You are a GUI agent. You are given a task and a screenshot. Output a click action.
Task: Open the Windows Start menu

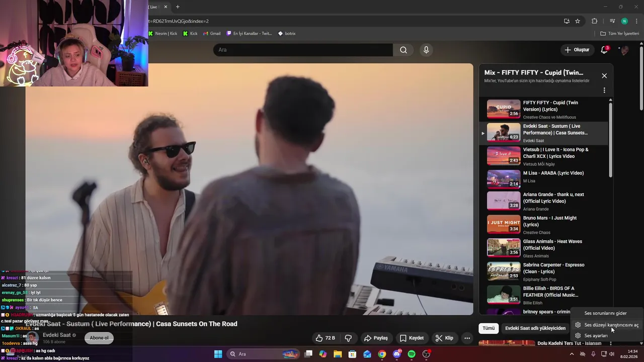[x=218, y=354]
